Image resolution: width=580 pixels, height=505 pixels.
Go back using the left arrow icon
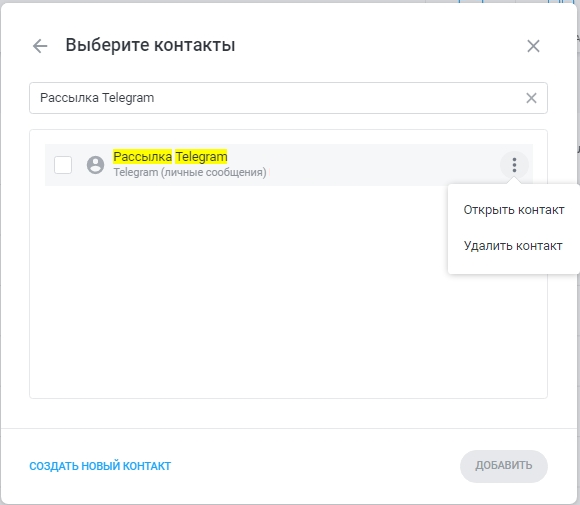(40, 46)
